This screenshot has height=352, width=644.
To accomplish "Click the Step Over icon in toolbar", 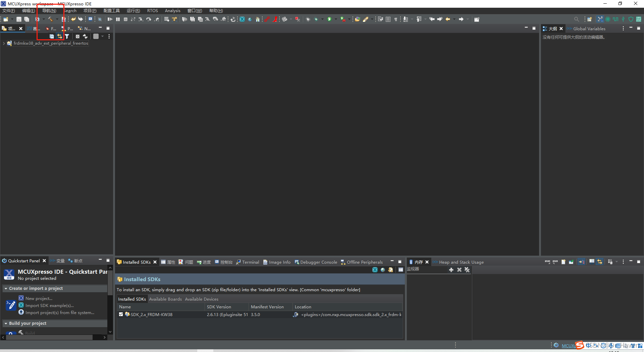I will (x=149, y=19).
